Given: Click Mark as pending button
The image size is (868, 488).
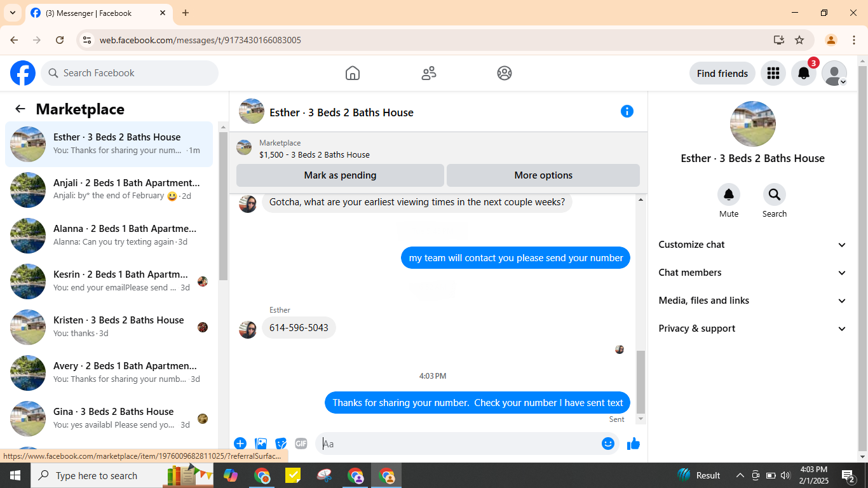Looking at the screenshot, I should [x=340, y=175].
